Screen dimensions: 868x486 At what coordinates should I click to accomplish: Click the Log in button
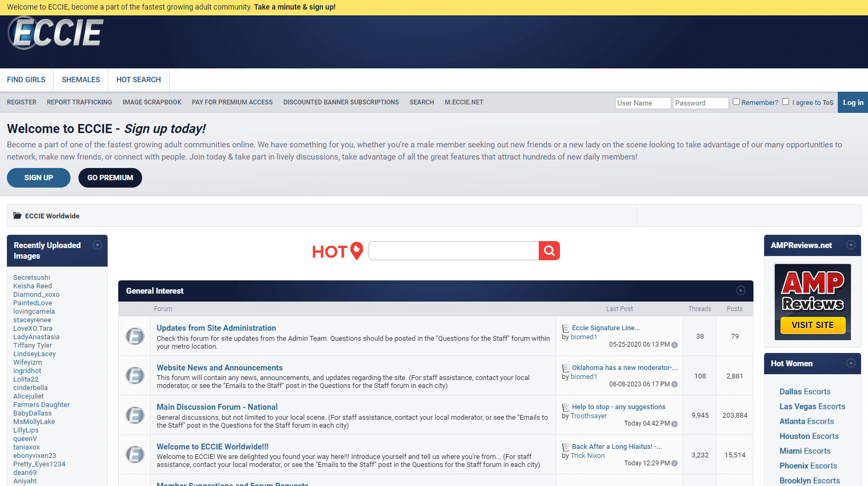click(853, 102)
